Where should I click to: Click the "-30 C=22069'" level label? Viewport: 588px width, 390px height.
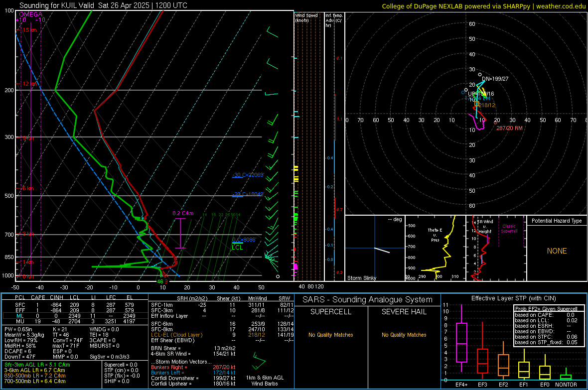tap(248, 175)
